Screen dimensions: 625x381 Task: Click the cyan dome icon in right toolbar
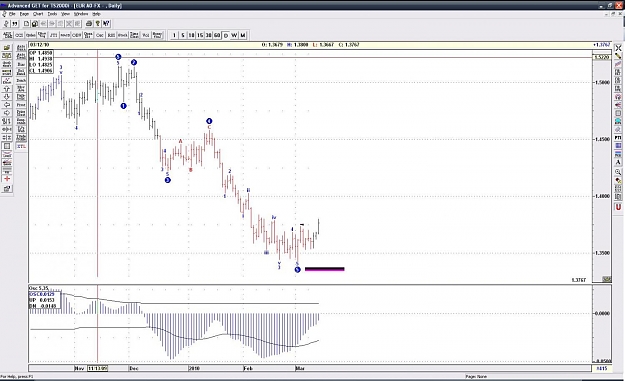pyautogui.click(x=618, y=121)
